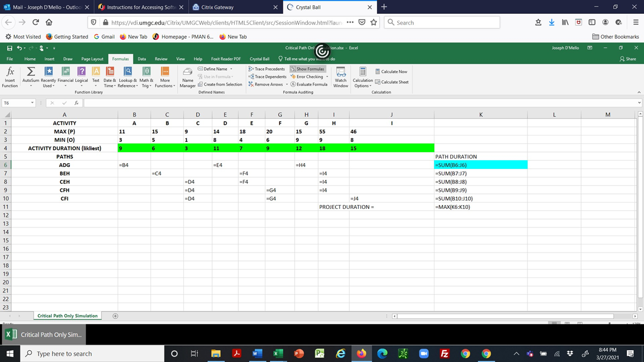Screen dimensions: 644x362
Task: Click the browser search box
Action: (442, 22)
